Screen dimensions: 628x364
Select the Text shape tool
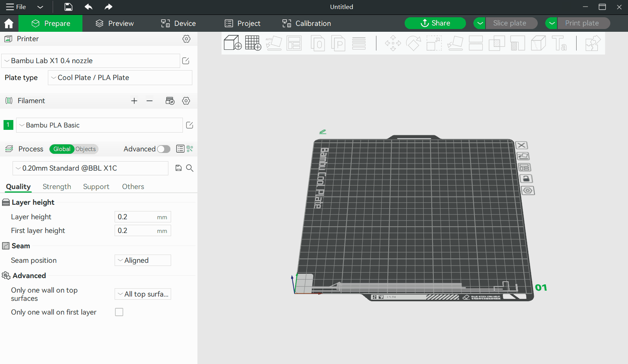[x=559, y=43]
